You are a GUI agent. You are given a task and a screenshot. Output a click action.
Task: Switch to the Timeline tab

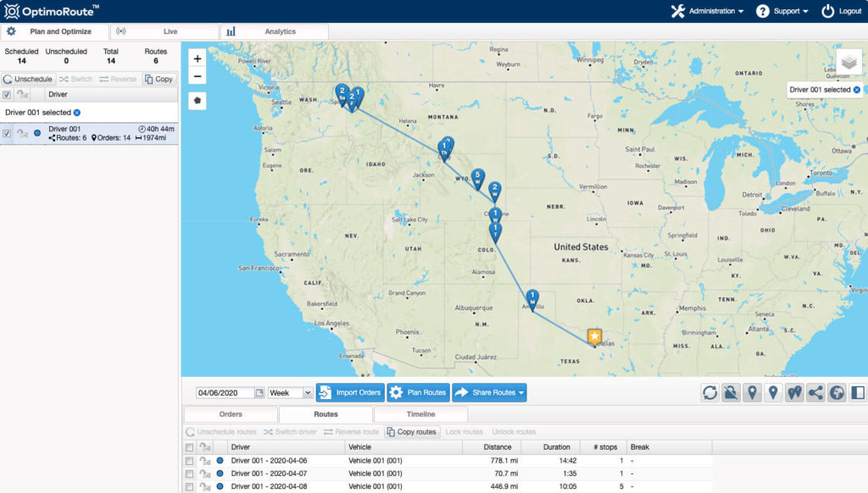pos(421,414)
